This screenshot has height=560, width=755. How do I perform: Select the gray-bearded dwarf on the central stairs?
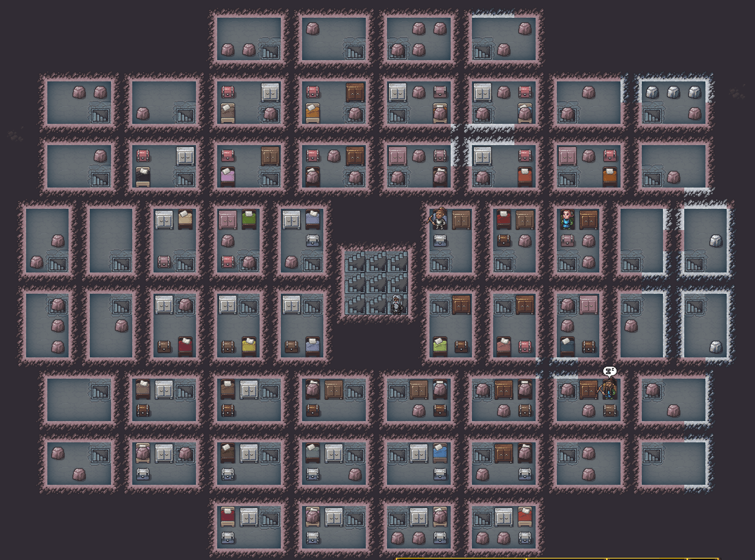pos(397,304)
